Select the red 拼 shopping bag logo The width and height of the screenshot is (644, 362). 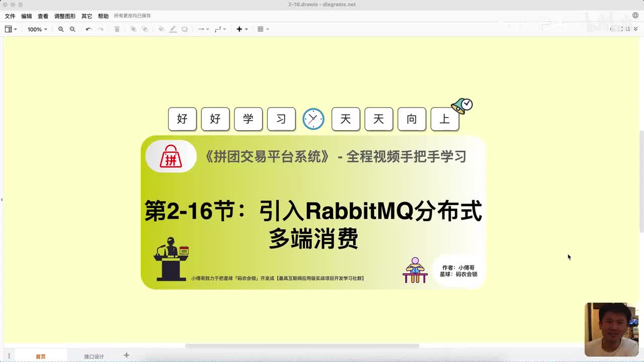click(x=171, y=157)
